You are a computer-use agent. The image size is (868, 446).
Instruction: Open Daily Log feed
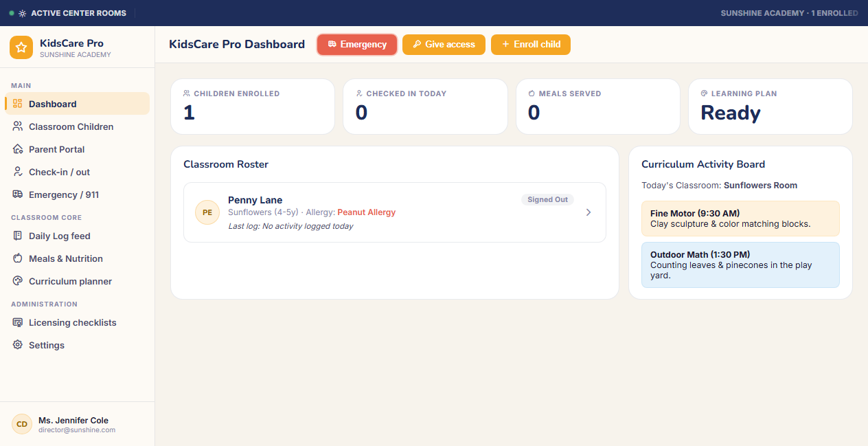[77, 236]
